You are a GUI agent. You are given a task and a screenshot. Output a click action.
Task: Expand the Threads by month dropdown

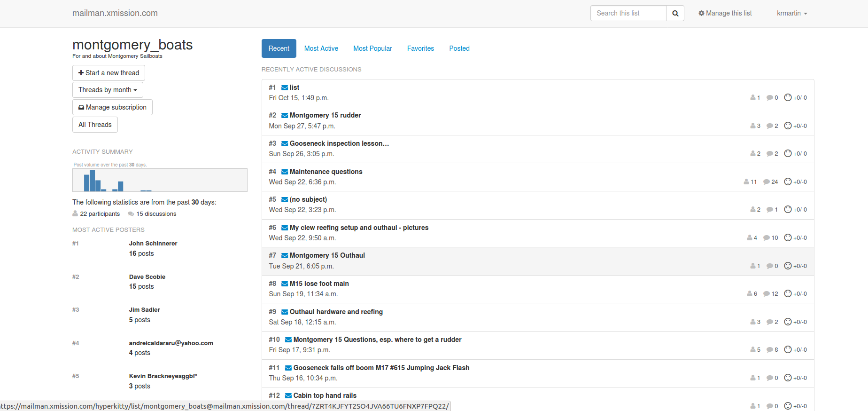(108, 90)
